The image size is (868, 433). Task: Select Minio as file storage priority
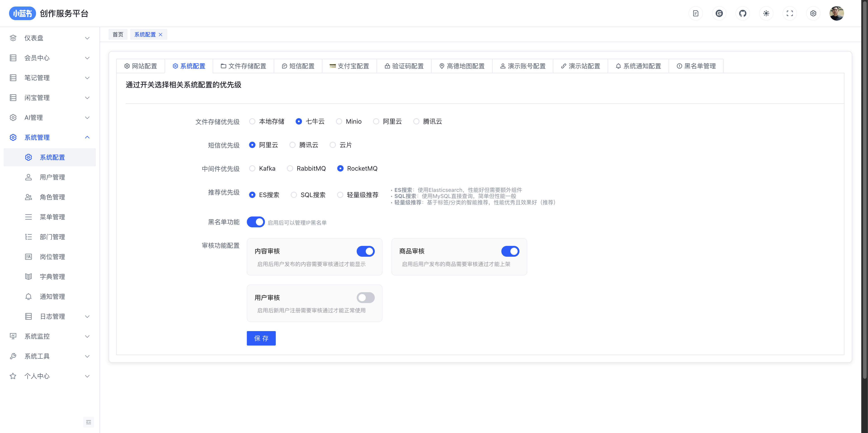(339, 121)
